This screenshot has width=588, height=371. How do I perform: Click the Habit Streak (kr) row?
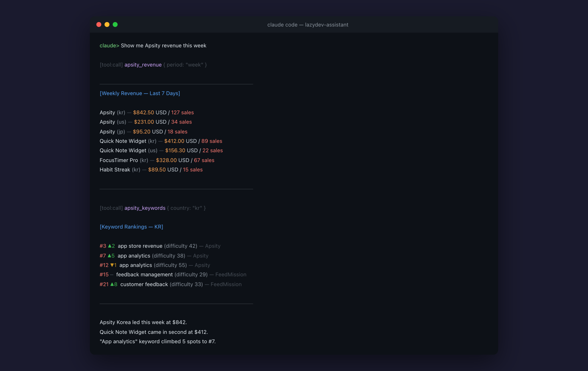pyautogui.click(x=151, y=170)
